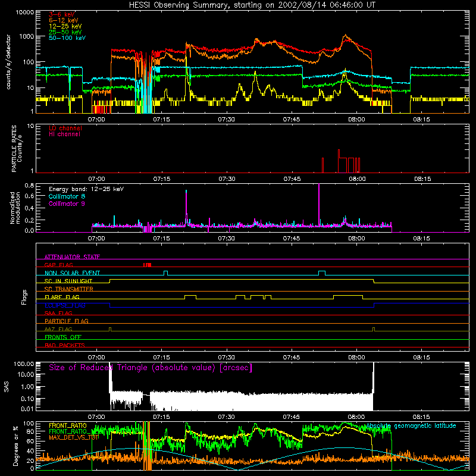The height and width of the screenshot is (476, 476).
Task: Click the 'NON_SOLAR_EVENT' flag label
Action: coord(72,273)
